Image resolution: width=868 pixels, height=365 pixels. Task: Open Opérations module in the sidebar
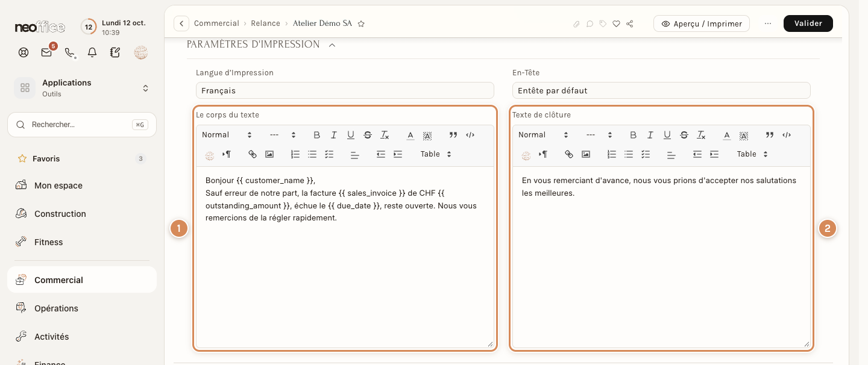82,308
